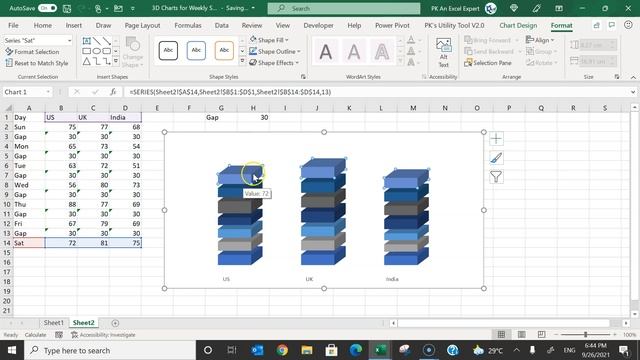Click Format Selection

point(32,52)
